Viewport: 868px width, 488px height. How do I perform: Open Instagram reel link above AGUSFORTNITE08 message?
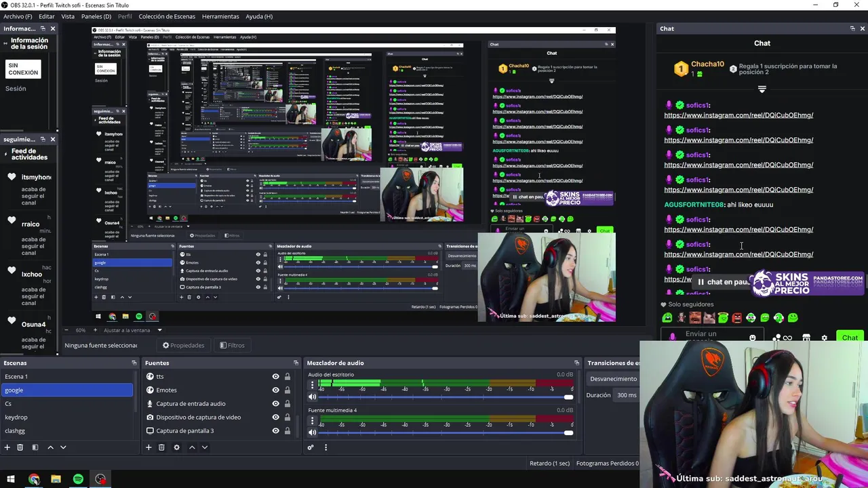(x=738, y=190)
